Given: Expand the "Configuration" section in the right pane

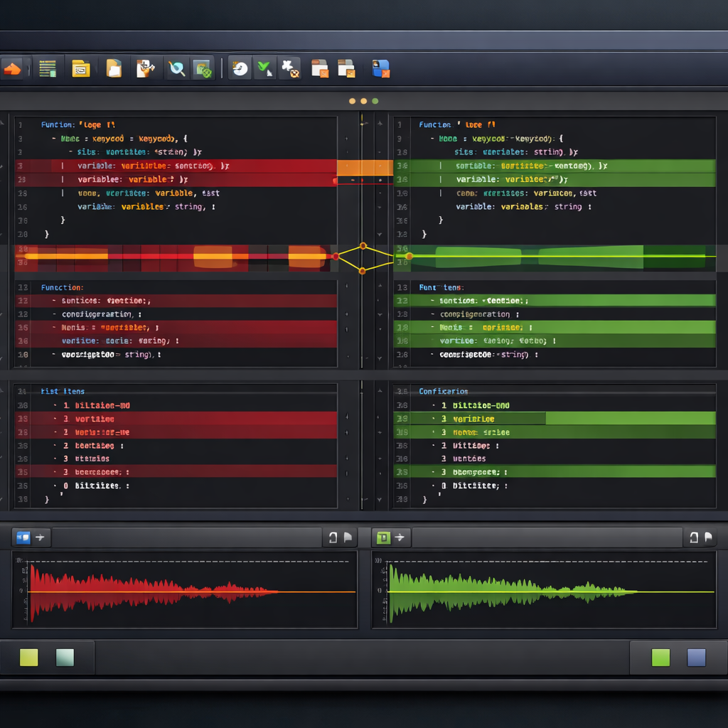Looking at the screenshot, I should click(x=443, y=391).
